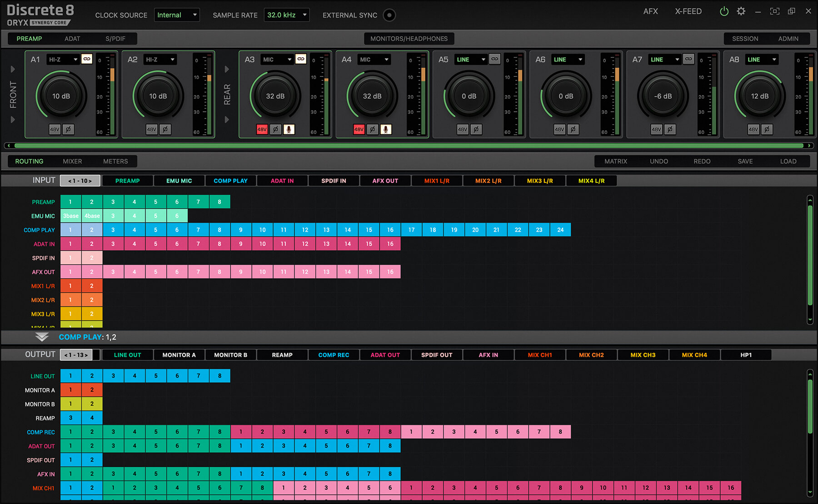Open the Clock Source dropdown
The width and height of the screenshot is (818, 504).
[177, 15]
